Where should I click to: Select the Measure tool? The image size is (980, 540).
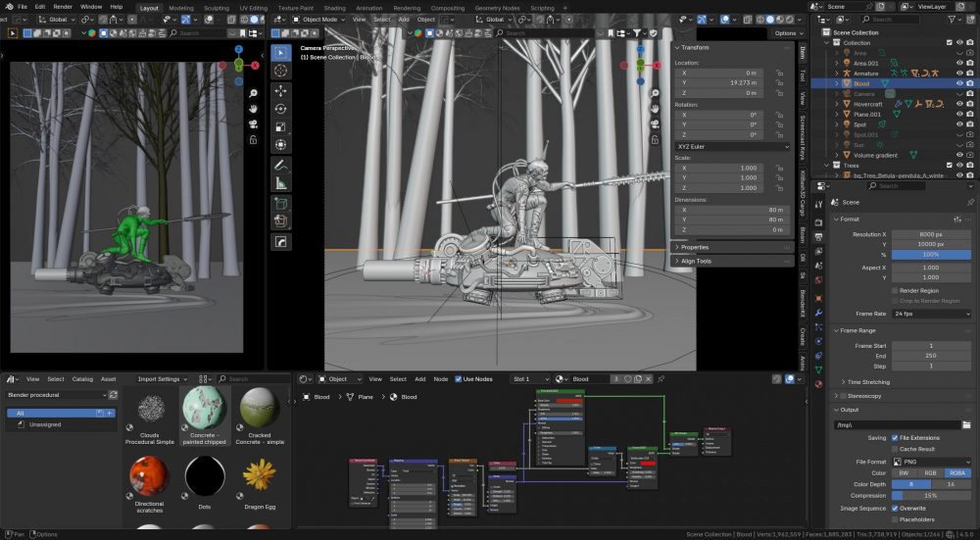point(280,183)
